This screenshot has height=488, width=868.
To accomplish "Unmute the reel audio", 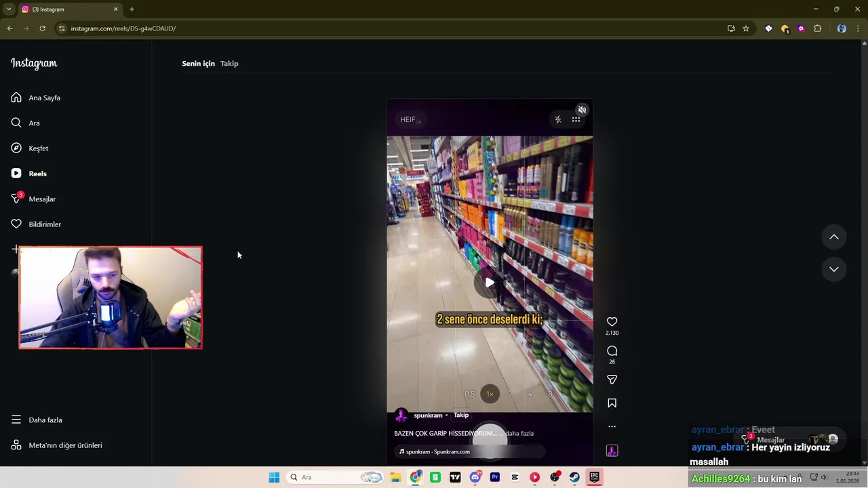I will pos(582,110).
